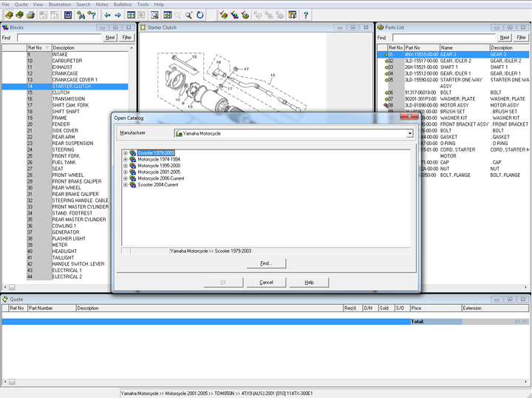Click the find binoculars toolbar icon
Screen dimensions: 532x398
coord(81,15)
